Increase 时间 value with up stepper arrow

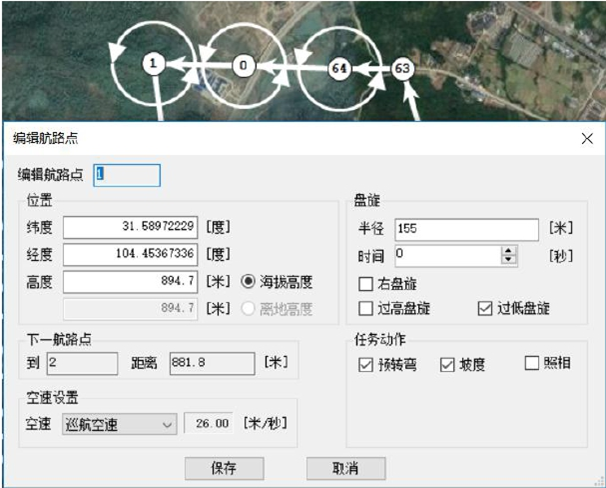coord(509,250)
